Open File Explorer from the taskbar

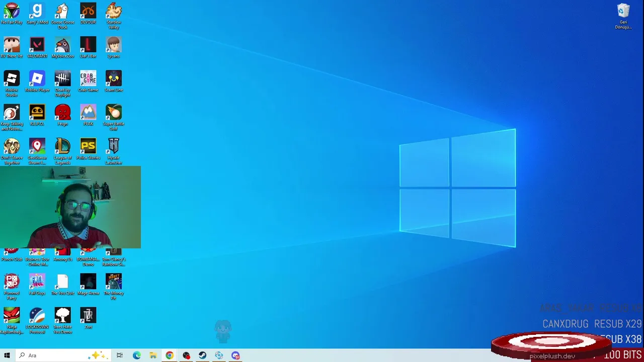(153, 355)
